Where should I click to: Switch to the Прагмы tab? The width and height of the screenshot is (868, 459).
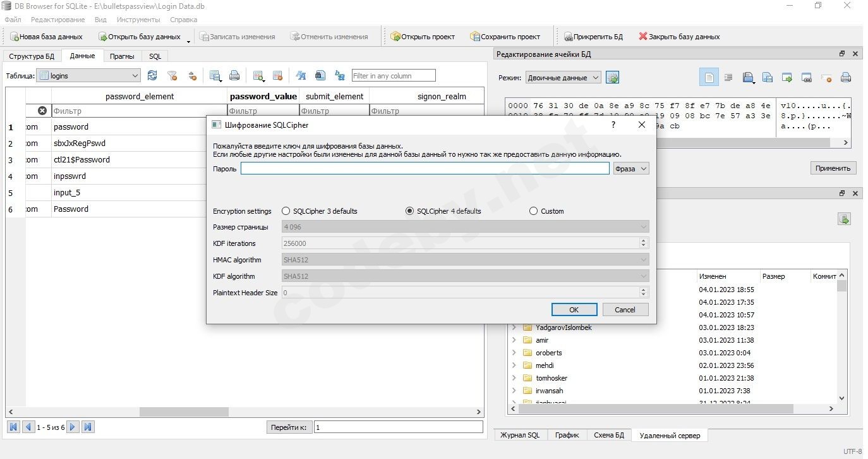(x=122, y=56)
